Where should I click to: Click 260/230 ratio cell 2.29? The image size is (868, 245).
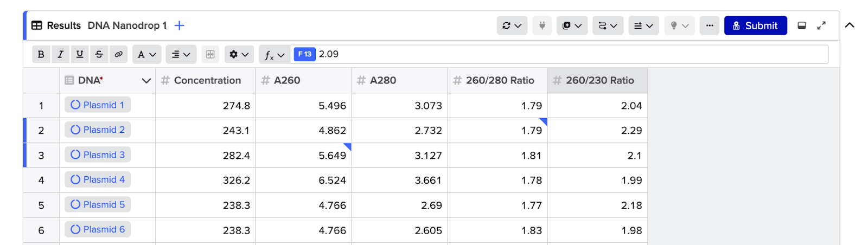tap(597, 131)
